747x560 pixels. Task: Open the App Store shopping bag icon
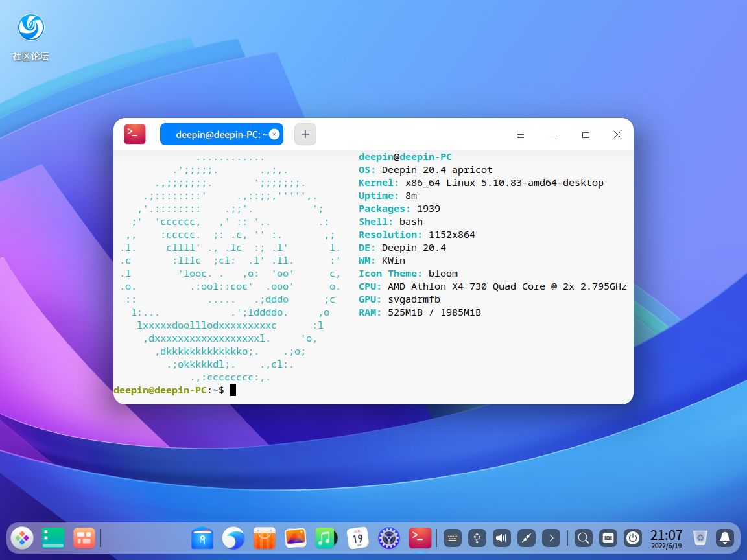pos(265,537)
